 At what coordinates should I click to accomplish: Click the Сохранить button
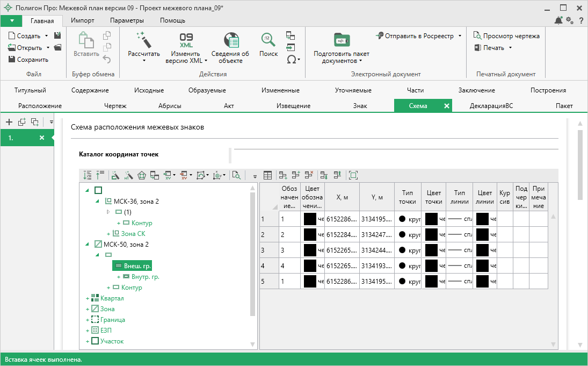(x=29, y=60)
